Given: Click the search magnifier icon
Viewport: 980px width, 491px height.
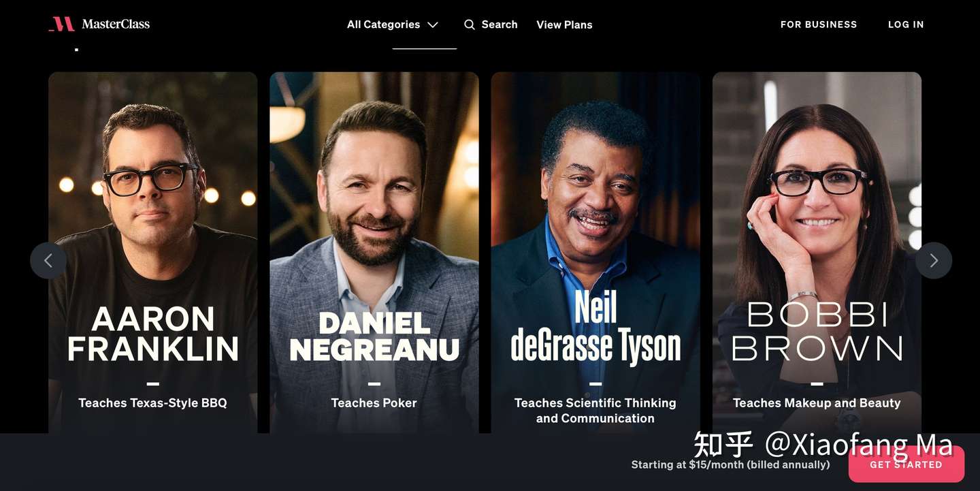Looking at the screenshot, I should [470, 25].
